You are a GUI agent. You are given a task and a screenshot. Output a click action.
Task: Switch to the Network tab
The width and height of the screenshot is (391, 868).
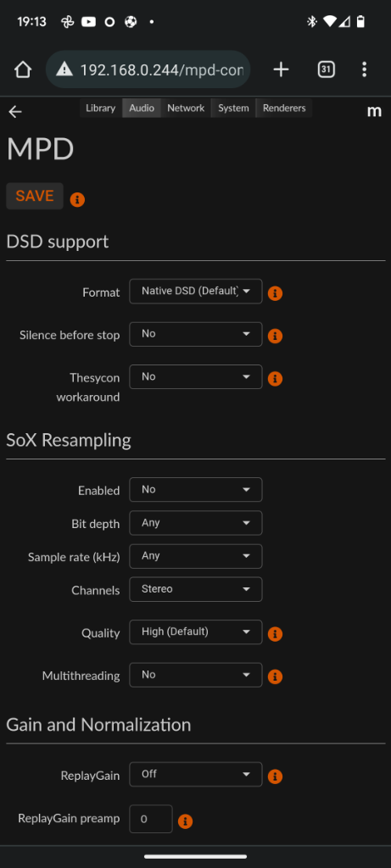(186, 108)
